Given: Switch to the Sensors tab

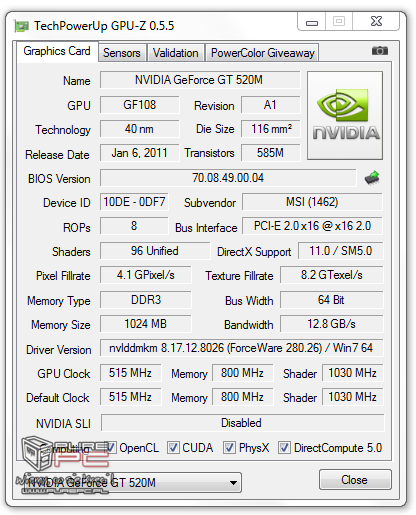Looking at the screenshot, I should (122, 53).
